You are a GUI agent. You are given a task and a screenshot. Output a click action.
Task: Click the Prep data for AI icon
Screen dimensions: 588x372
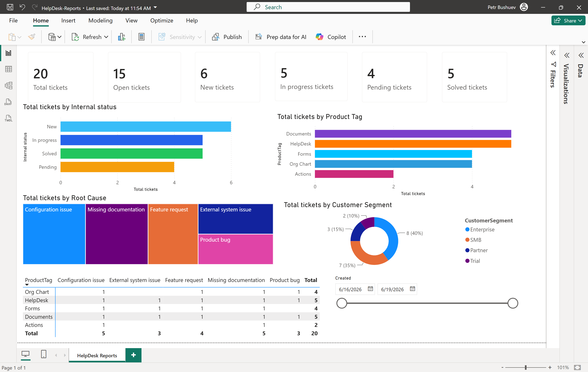259,37
